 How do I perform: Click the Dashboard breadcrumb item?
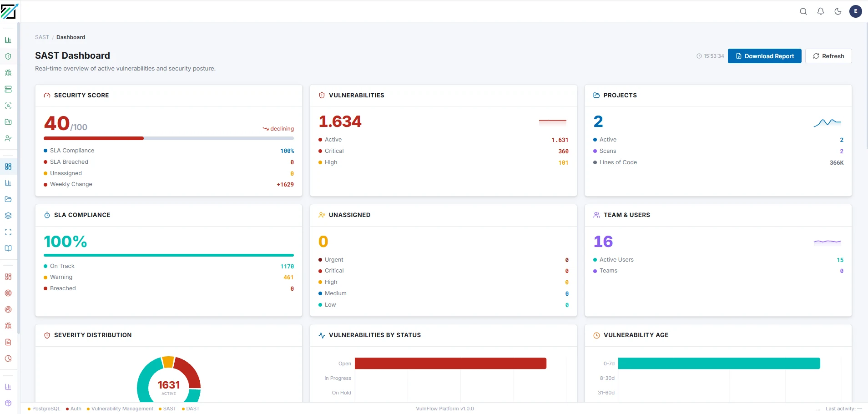tap(71, 37)
